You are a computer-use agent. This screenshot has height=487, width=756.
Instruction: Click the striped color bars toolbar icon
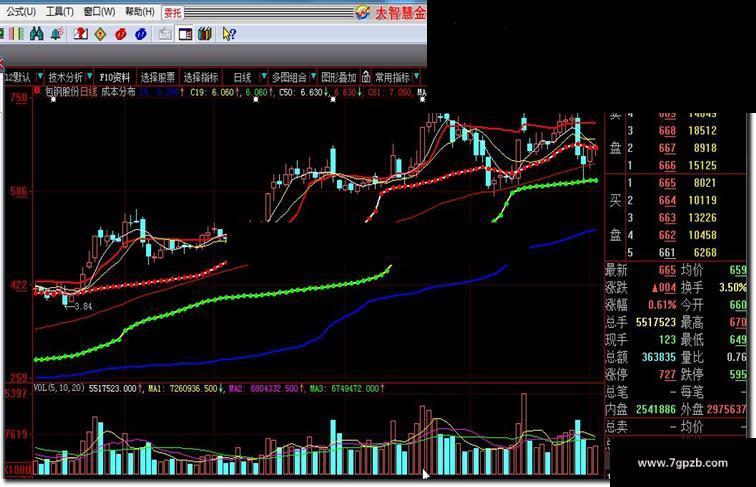click(x=17, y=34)
